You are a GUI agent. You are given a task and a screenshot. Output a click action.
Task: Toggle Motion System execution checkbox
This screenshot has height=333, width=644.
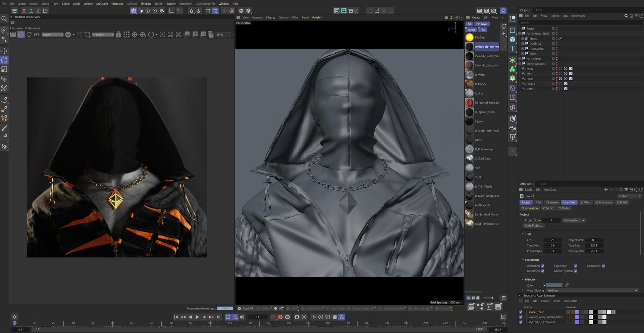tap(575, 271)
